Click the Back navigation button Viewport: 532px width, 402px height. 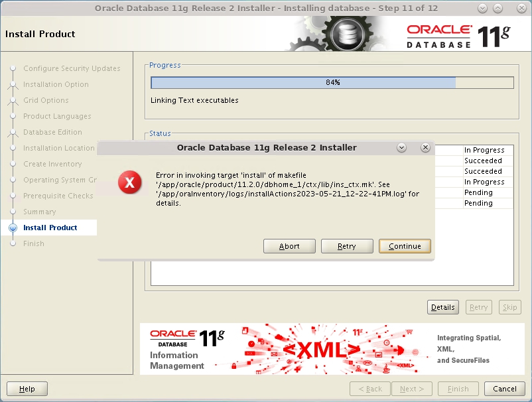click(370, 389)
